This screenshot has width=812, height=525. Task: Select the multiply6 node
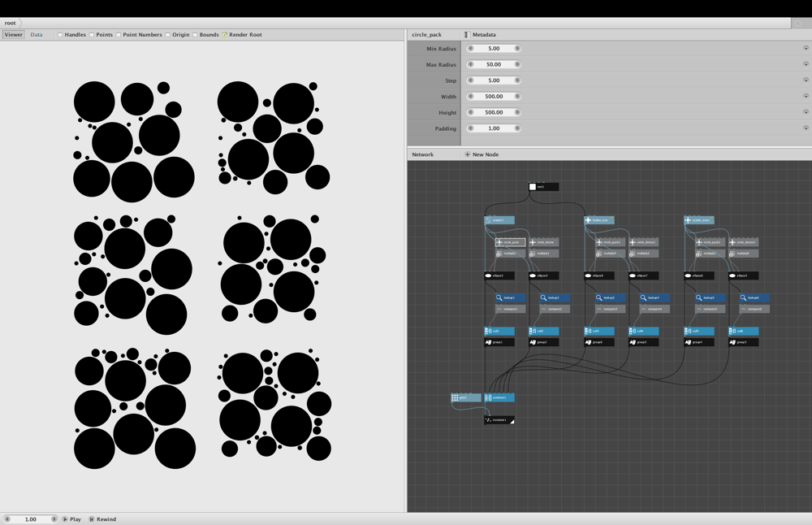pos(744,254)
